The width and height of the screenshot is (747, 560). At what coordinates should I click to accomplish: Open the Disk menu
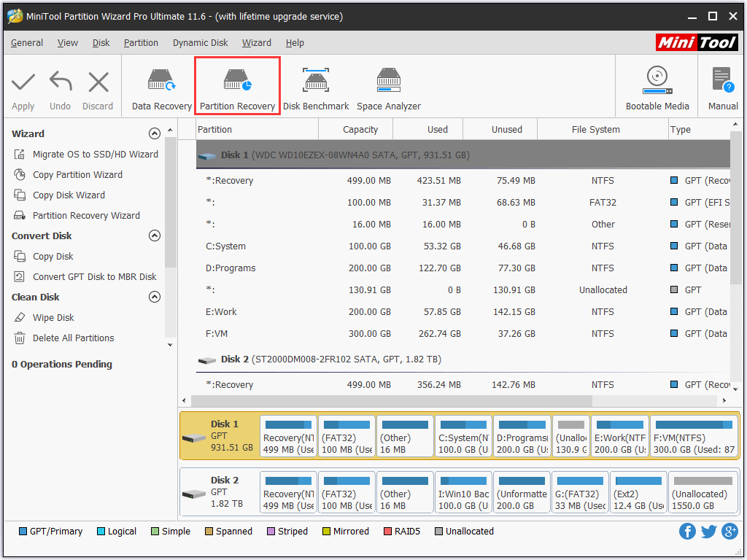101,43
